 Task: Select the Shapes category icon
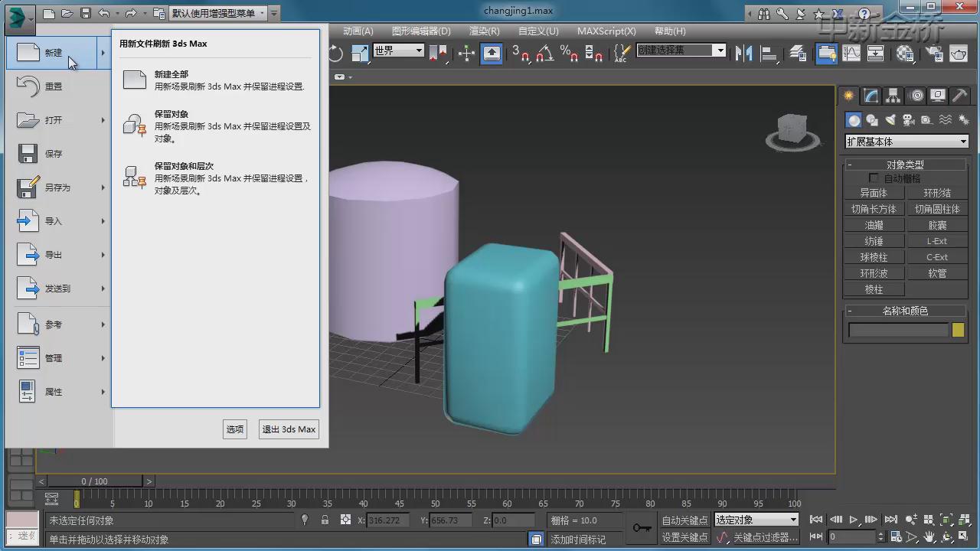pyautogui.click(x=871, y=120)
